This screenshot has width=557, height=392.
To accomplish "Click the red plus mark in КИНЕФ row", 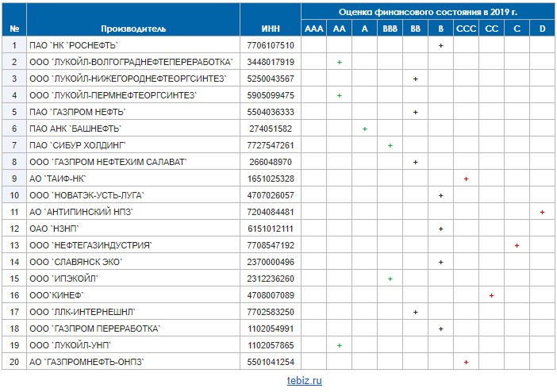I will pyautogui.click(x=491, y=296).
